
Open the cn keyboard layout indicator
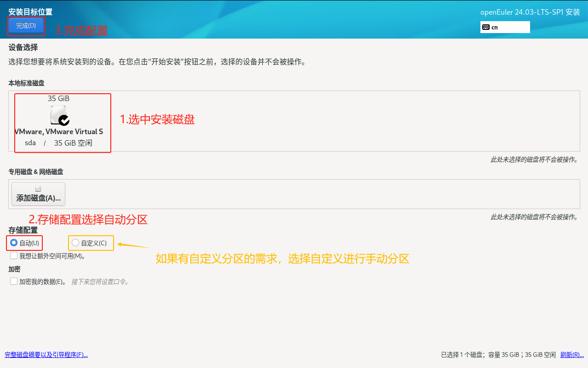tap(505, 27)
